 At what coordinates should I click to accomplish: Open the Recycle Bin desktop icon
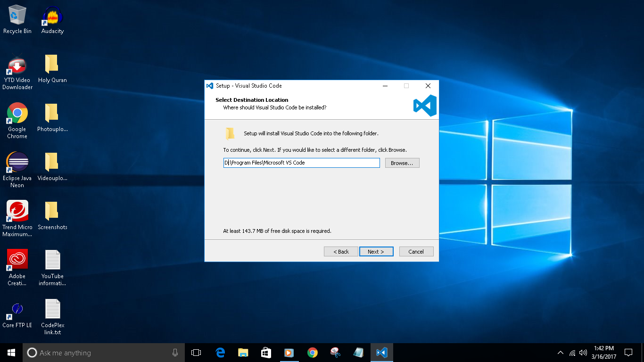pos(17,20)
